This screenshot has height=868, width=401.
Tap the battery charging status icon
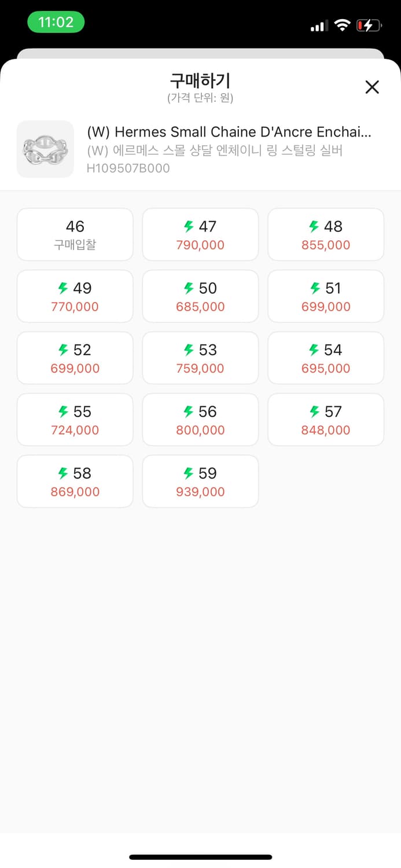pyautogui.click(x=369, y=25)
